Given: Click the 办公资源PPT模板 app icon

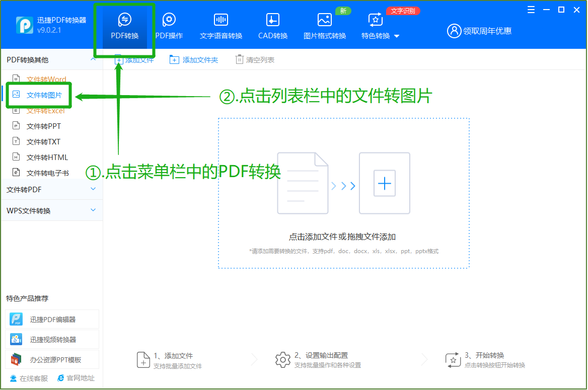Looking at the screenshot, I should pyautogui.click(x=16, y=360).
